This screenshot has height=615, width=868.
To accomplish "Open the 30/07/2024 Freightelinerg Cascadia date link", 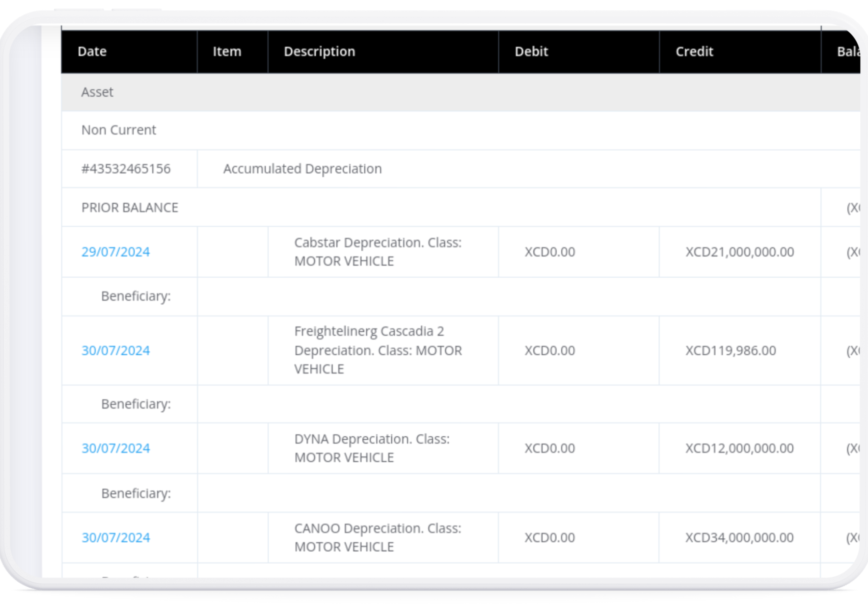I will tap(115, 351).
